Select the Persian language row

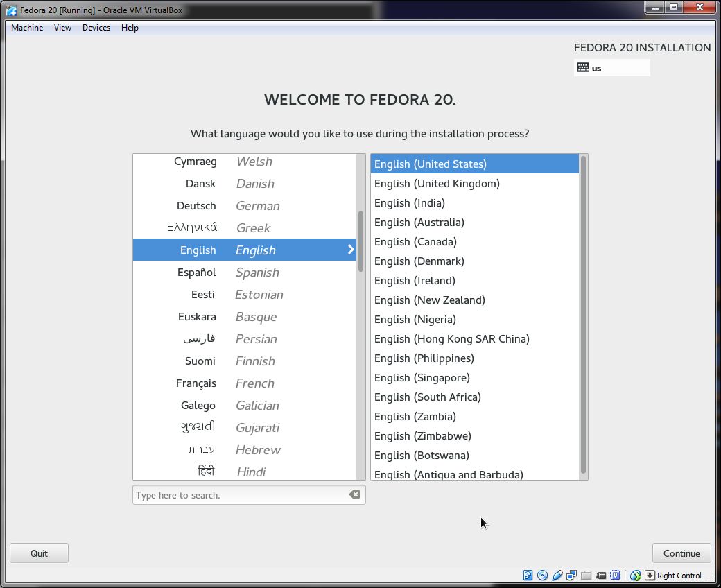click(245, 339)
